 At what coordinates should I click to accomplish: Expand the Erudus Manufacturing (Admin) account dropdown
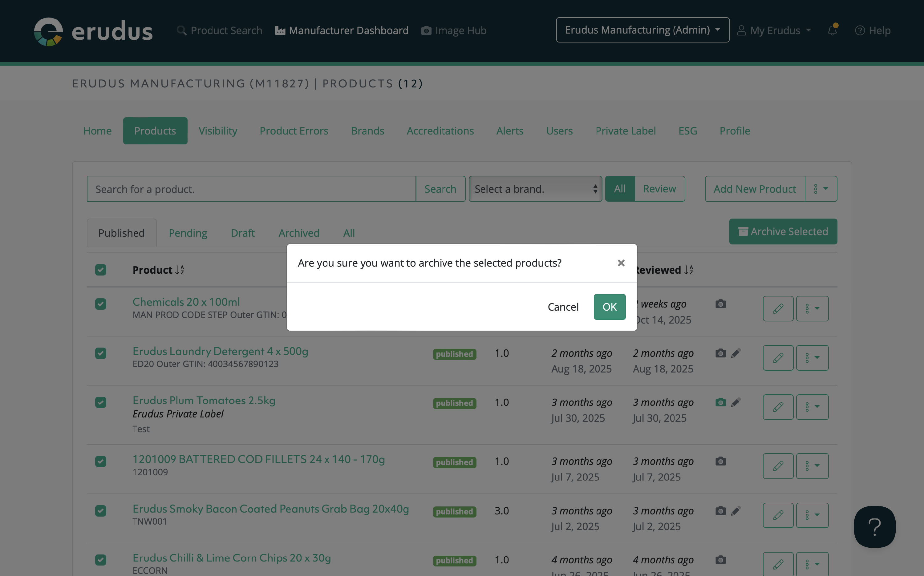click(x=642, y=30)
